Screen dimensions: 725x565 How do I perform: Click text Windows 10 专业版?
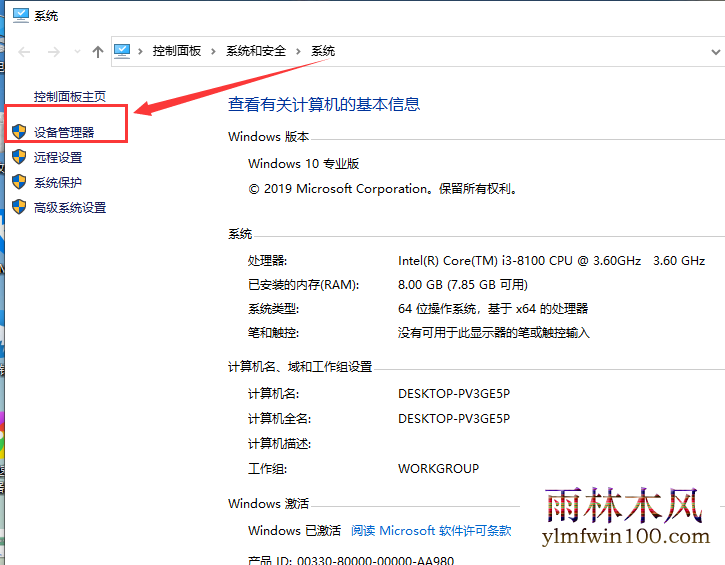(x=303, y=164)
